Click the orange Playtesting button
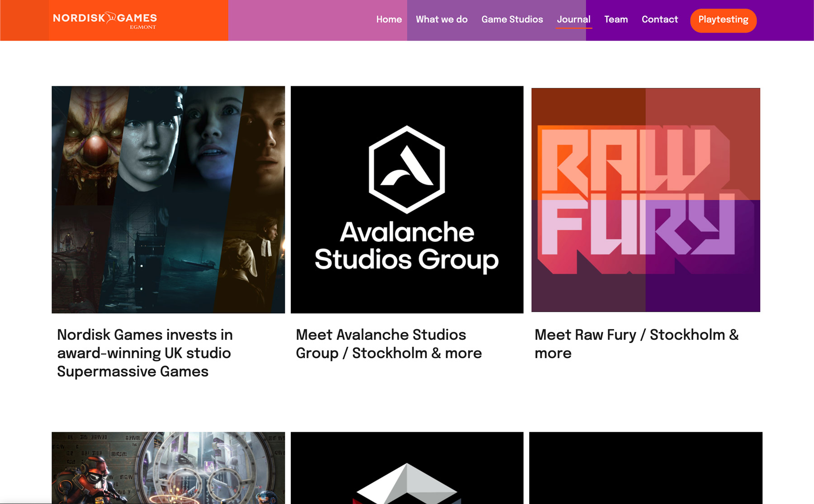Image resolution: width=814 pixels, height=504 pixels. click(x=723, y=20)
